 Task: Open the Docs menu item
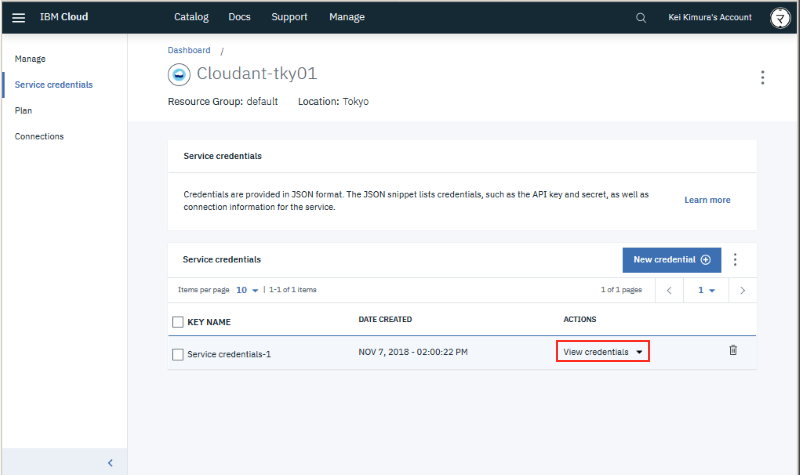pyautogui.click(x=239, y=17)
